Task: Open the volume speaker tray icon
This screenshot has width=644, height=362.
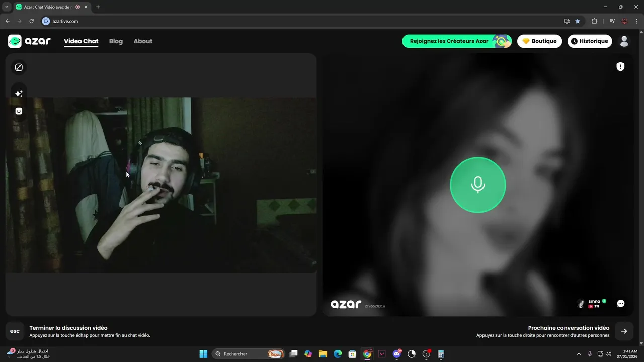Action: (608, 354)
